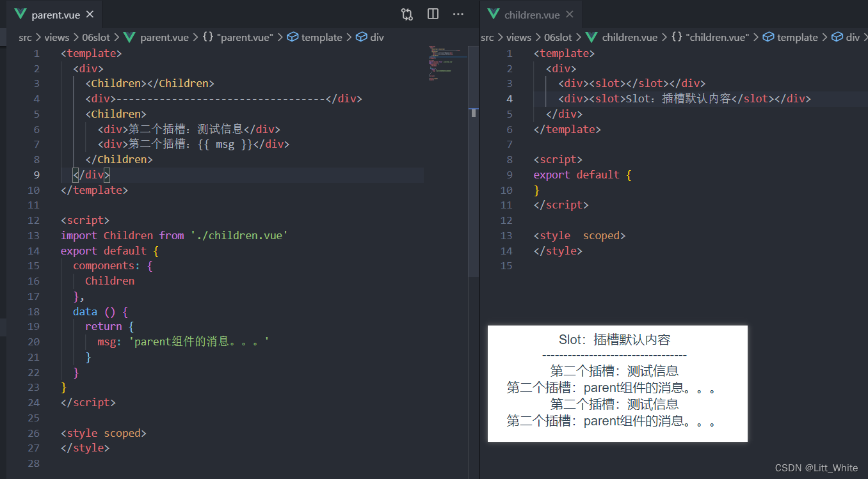Open the more actions ellipsis menu

coord(458,14)
